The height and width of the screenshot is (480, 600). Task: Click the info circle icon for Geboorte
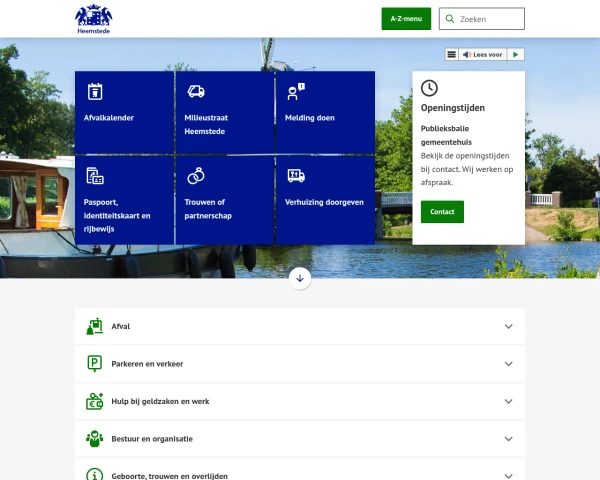tap(95, 475)
